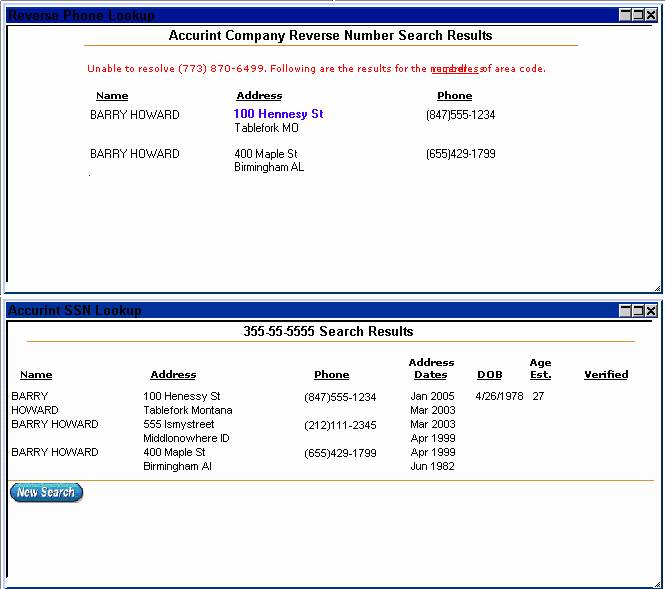Maximize the Reverse Phone Lookup window
Viewport: 665px width, 589px height.
[x=638, y=15]
